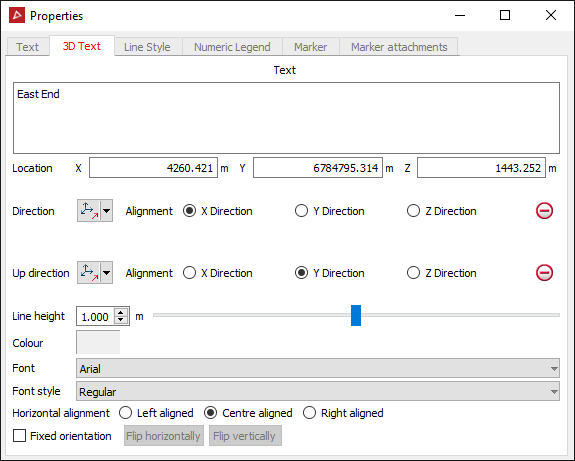
Task: Open the Font style dropdown showing Regular
Action: click(x=318, y=392)
